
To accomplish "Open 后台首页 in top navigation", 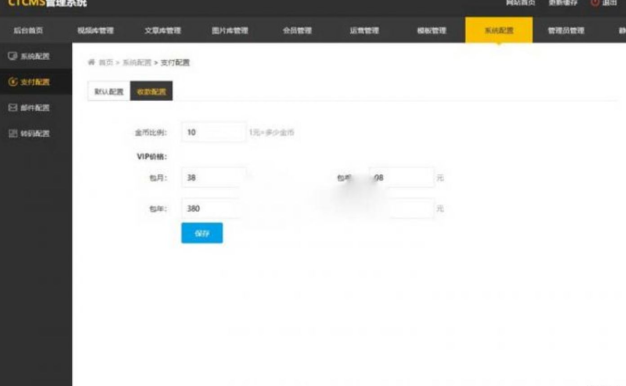I will click(28, 30).
